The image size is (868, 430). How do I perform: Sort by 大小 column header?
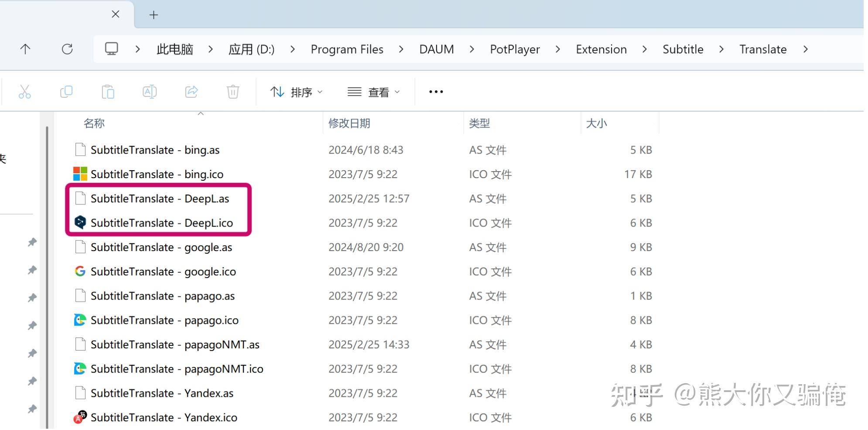click(x=596, y=124)
